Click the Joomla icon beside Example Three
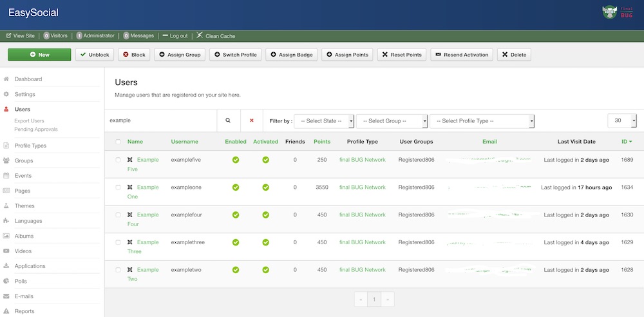The image size is (644, 317). coord(130,242)
